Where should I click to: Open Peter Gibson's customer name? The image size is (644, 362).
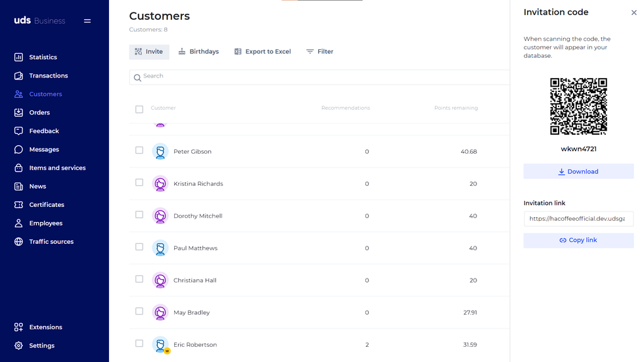pyautogui.click(x=192, y=152)
